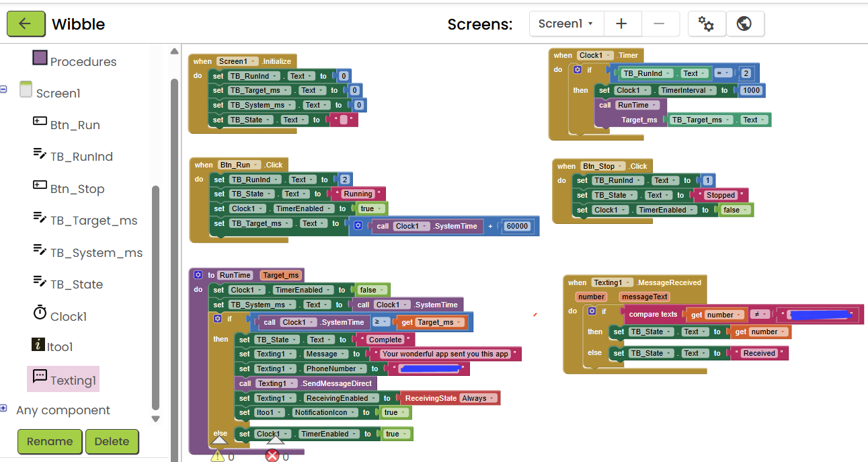Open the Screen1 screens dropdown
This screenshot has height=462, width=868.
[x=565, y=24]
